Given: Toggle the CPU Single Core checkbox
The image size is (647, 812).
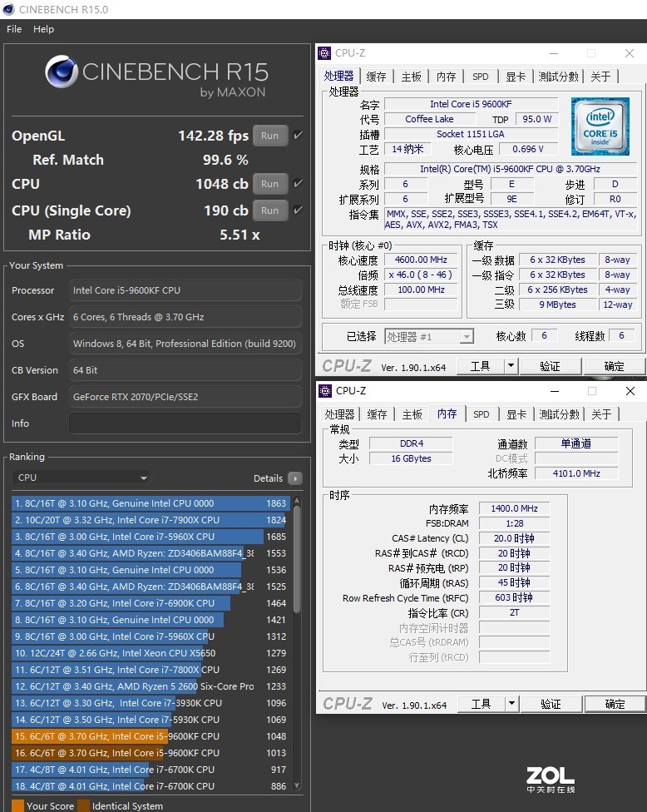Looking at the screenshot, I should coord(298,210).
